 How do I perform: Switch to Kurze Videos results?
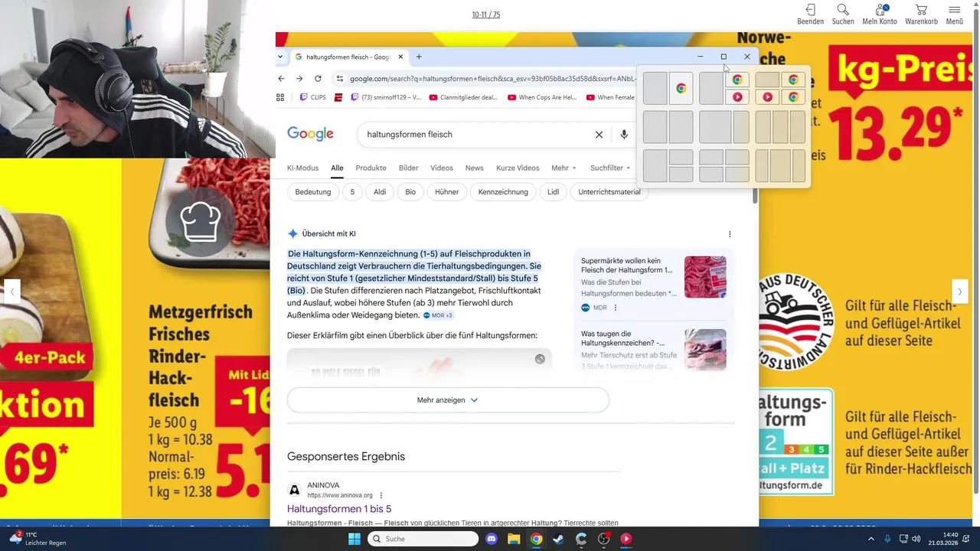point(518,168)
